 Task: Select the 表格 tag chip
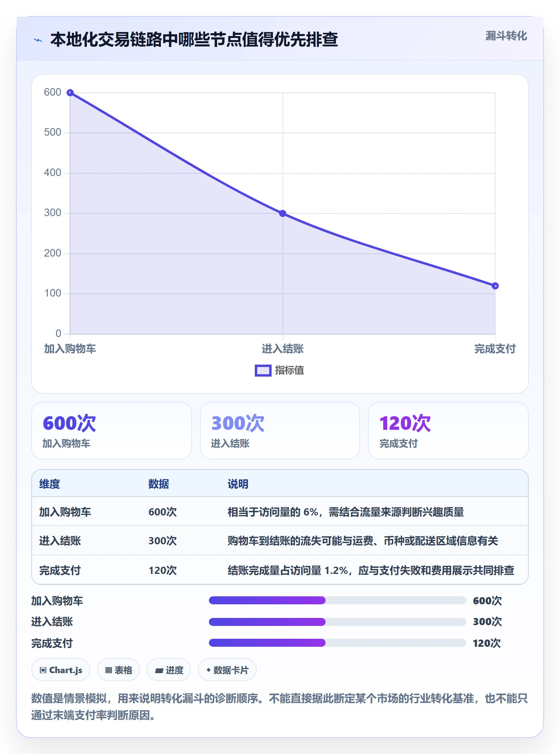tap(118, 670)
